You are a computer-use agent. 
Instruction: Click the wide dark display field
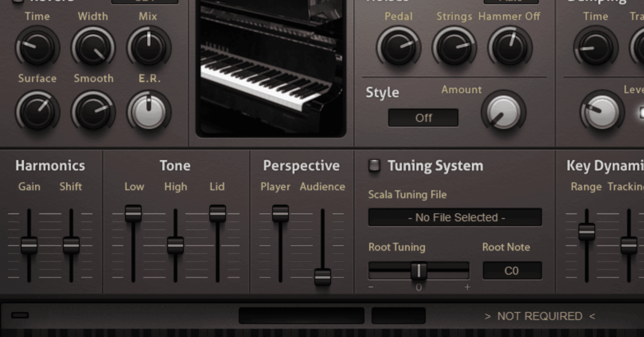[302, 316]
